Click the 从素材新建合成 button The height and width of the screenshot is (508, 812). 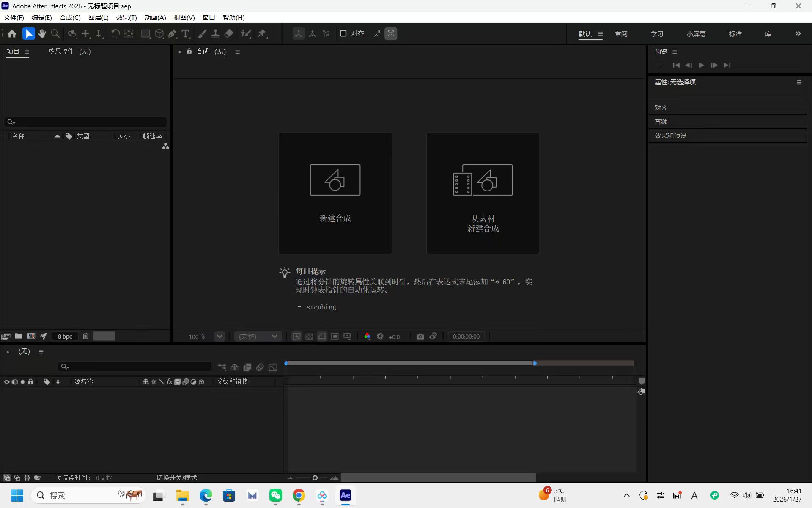coord(483,193)
